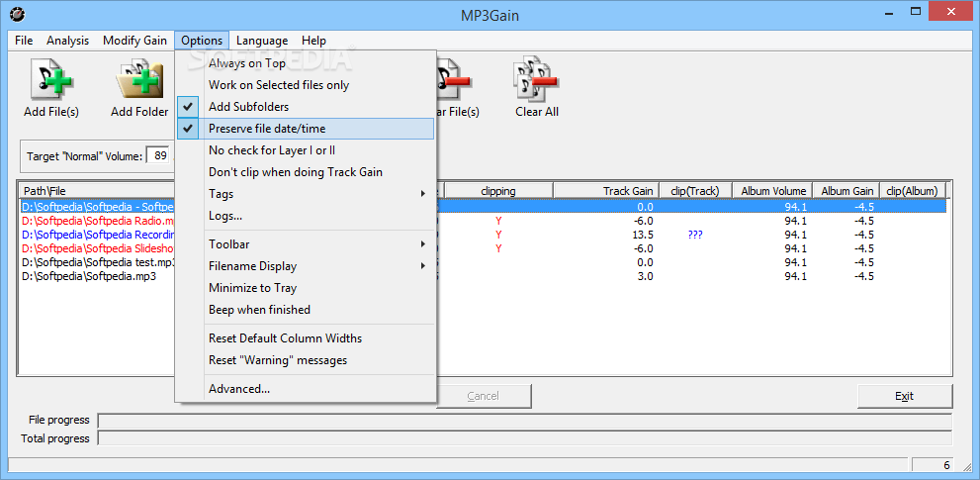Toggle Always on Top option
This screenshot has width=980, height=480.
[305, 63]
